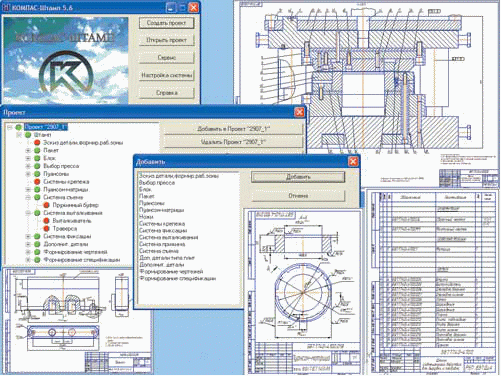Click red status icon of Эскиз детали node
The height and width of the screenshot is (376, 501).
point(37,143)
